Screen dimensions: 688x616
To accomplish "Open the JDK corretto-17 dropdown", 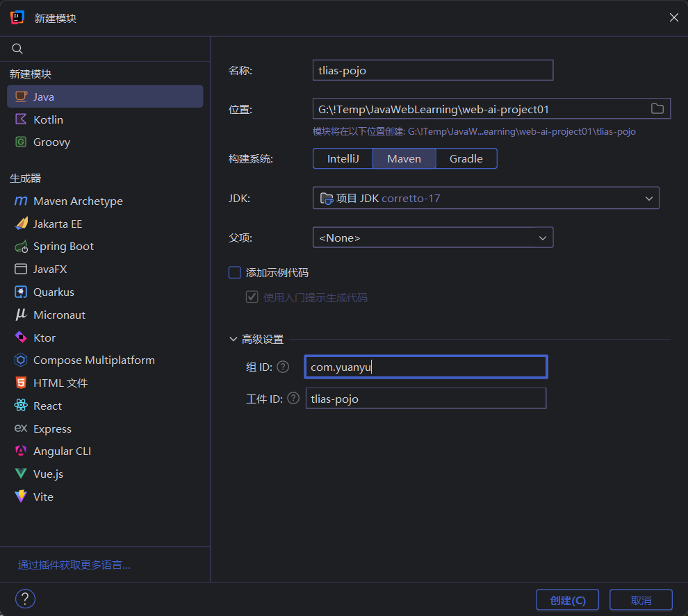I will [485, 199].
